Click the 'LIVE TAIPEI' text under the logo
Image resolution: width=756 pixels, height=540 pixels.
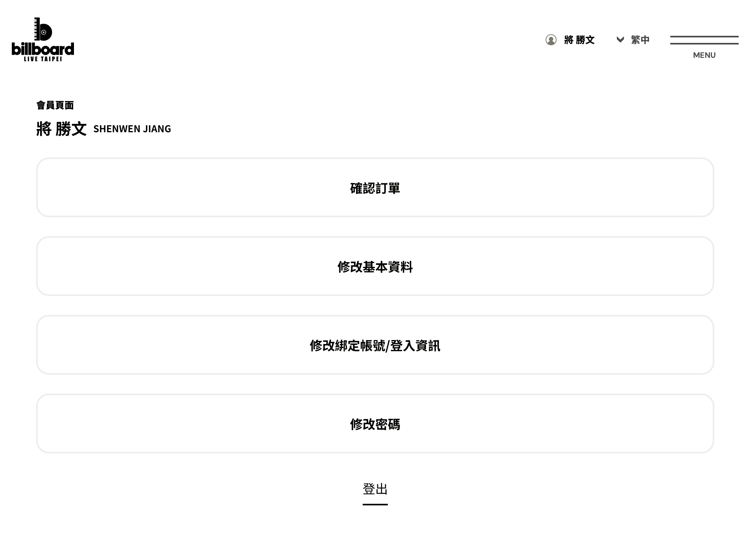(x=43, y=59)
